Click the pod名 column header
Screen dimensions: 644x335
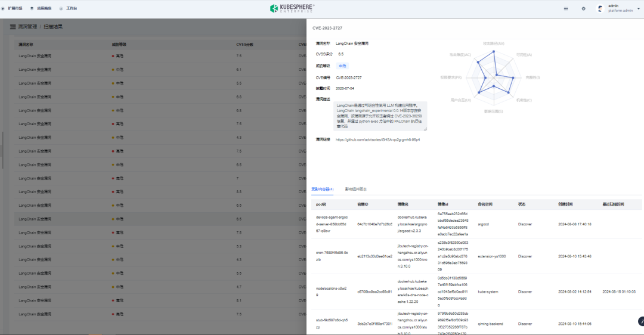[x=321, y=204]
